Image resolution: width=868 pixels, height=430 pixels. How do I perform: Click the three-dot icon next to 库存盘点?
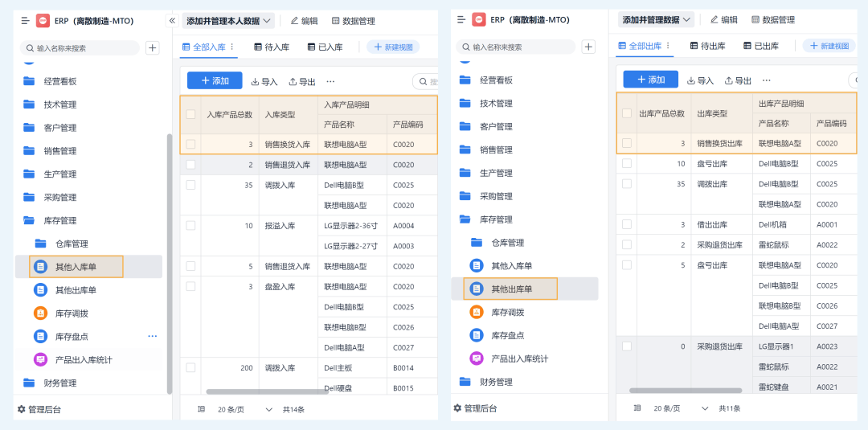pos(152,337)
